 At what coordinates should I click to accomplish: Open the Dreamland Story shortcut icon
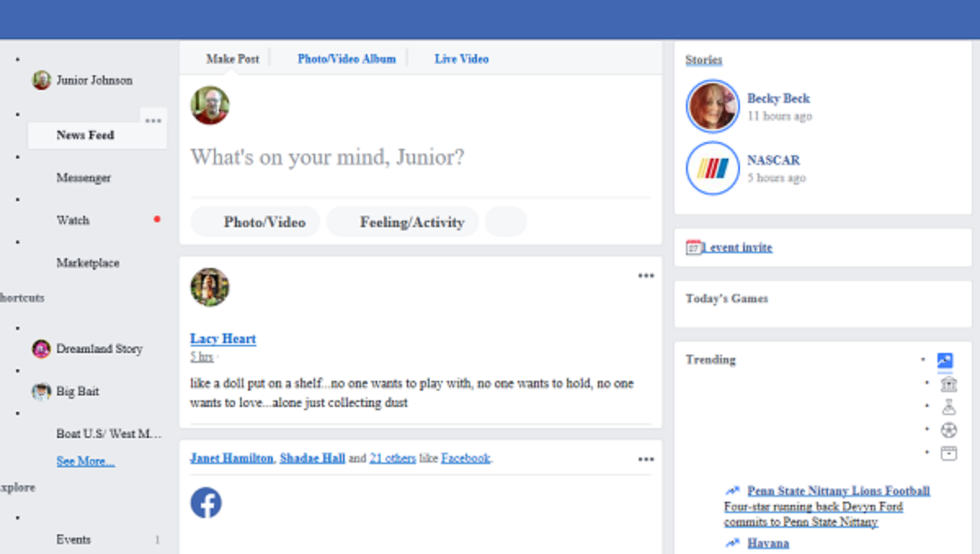42,349
